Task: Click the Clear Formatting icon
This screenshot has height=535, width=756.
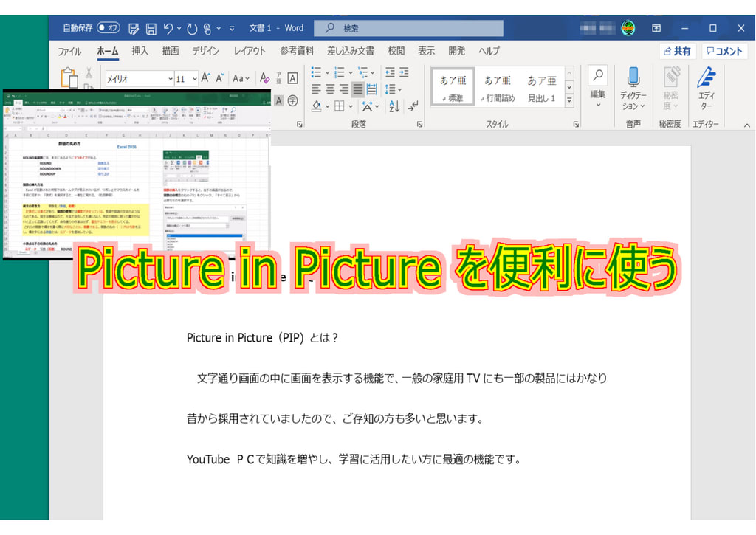Action: pyautogui.click(x=264, y=78)
